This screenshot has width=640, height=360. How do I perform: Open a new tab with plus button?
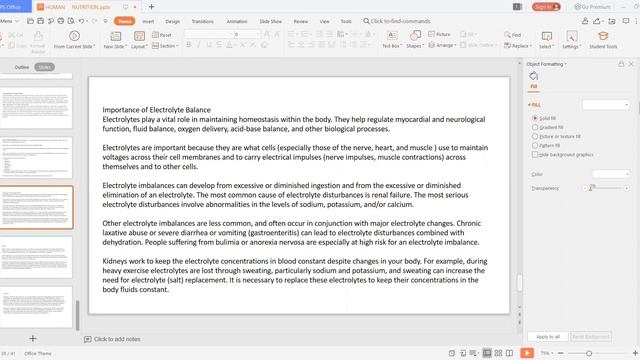151,7
